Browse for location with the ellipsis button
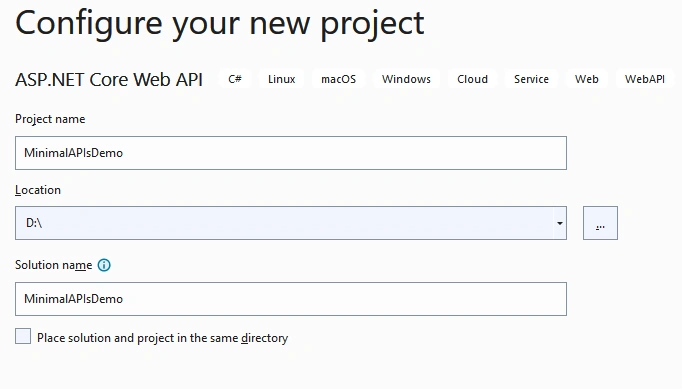682x389 pixels. pos(600,223)
